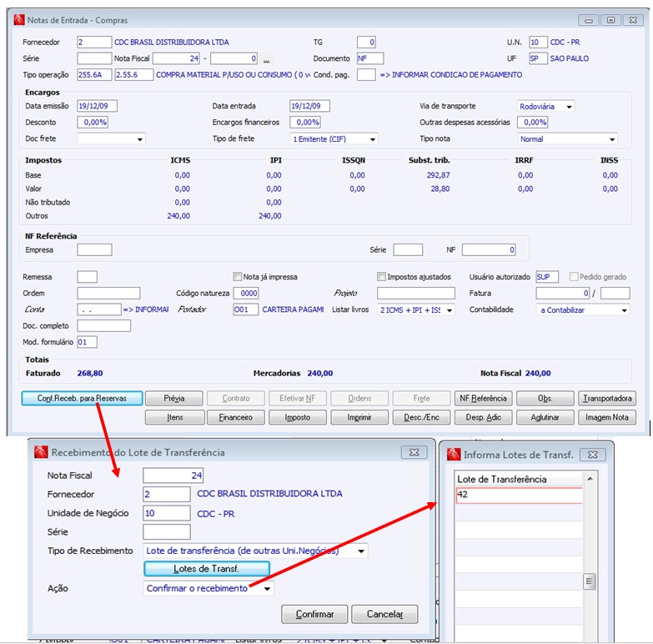Toggle the Nota já impressa checkbox

(x=238, y=277)
